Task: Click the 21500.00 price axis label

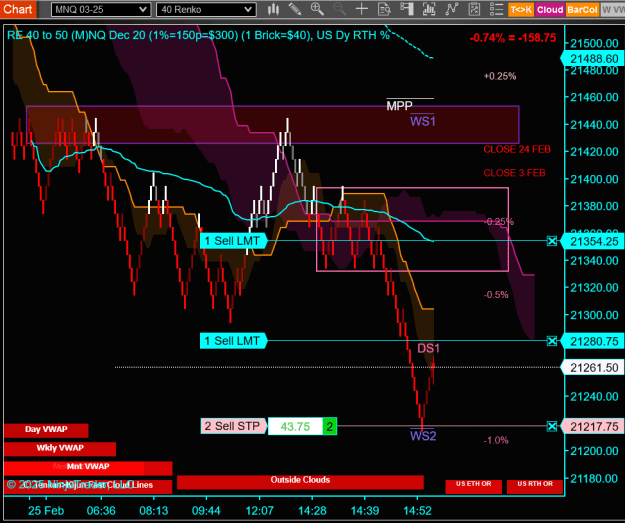Action: point(594,43)
